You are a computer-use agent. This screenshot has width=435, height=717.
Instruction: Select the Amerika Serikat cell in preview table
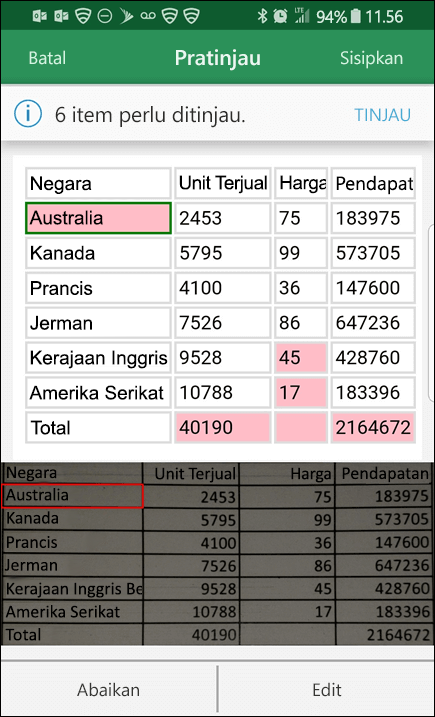pos(98,392)
